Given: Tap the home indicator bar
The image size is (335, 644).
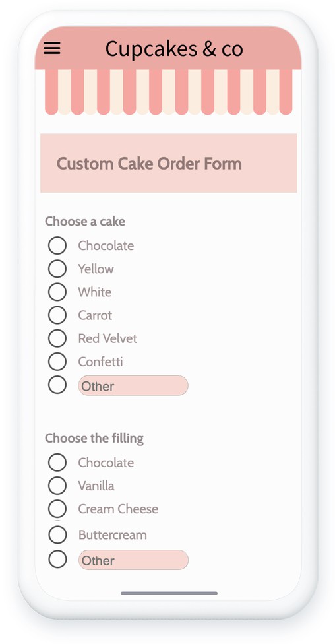Looking at the screenshot, I should click(x=169, y=593).
